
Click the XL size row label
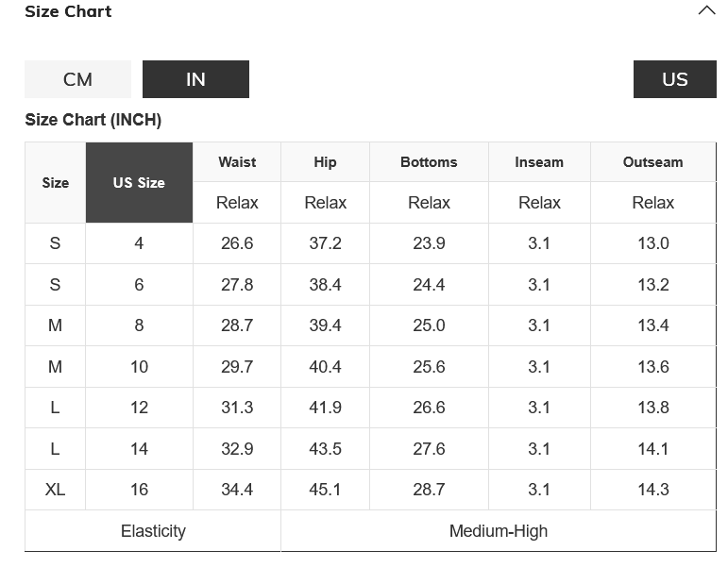click(55, 490)
